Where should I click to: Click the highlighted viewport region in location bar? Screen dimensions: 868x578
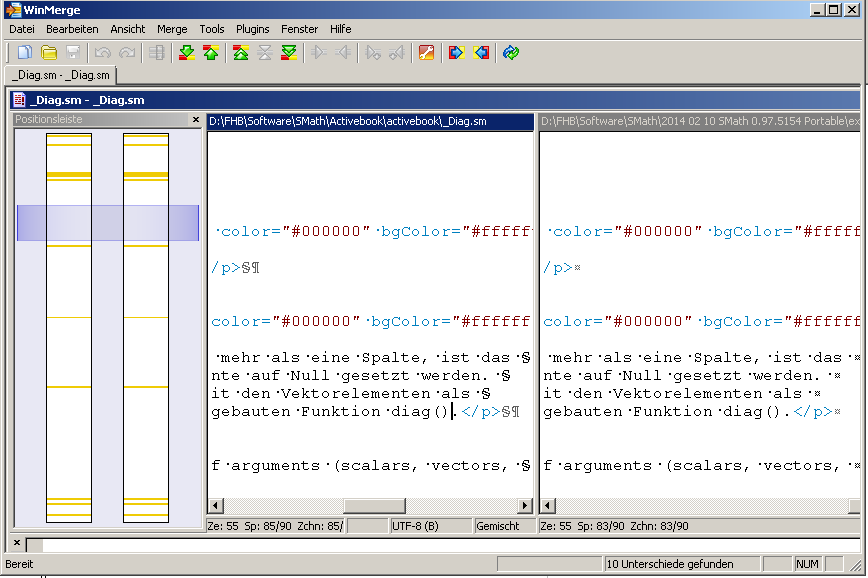108,223
